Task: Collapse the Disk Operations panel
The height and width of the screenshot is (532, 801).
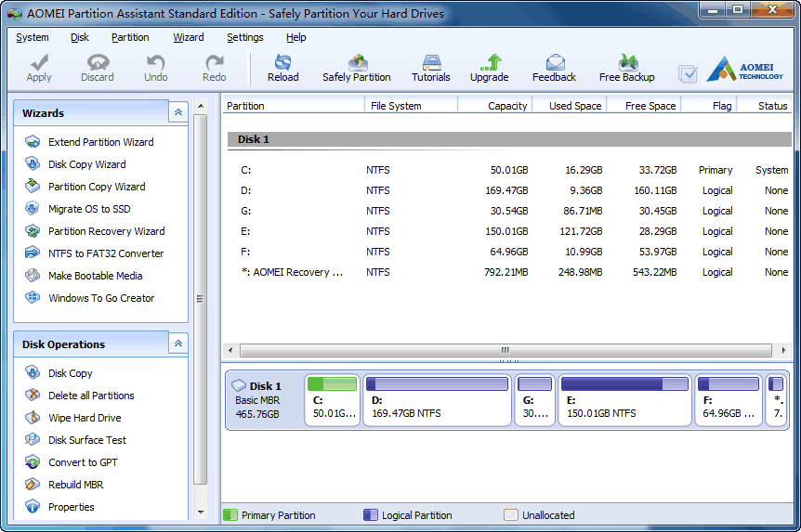Action: 178,344
